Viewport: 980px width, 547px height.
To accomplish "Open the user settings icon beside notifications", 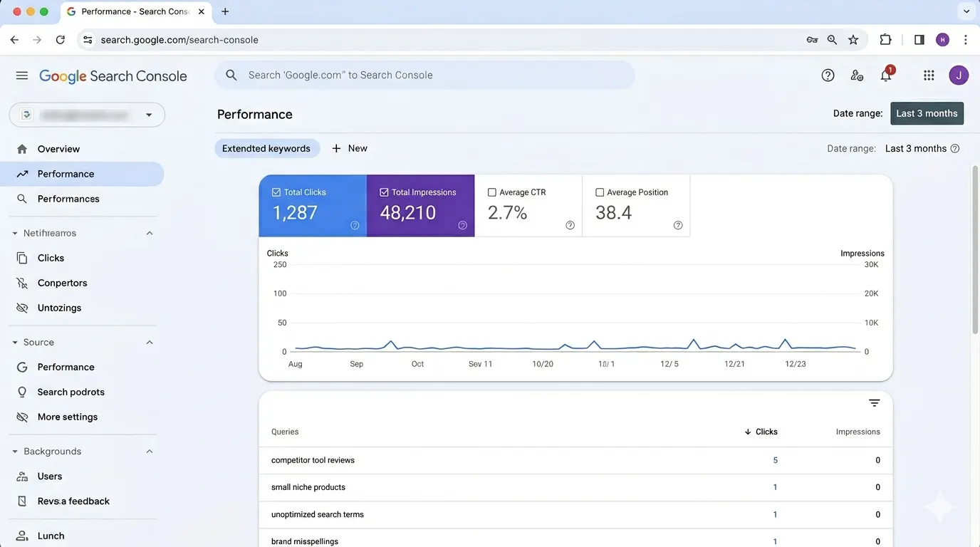I will [x=857, y=75].
